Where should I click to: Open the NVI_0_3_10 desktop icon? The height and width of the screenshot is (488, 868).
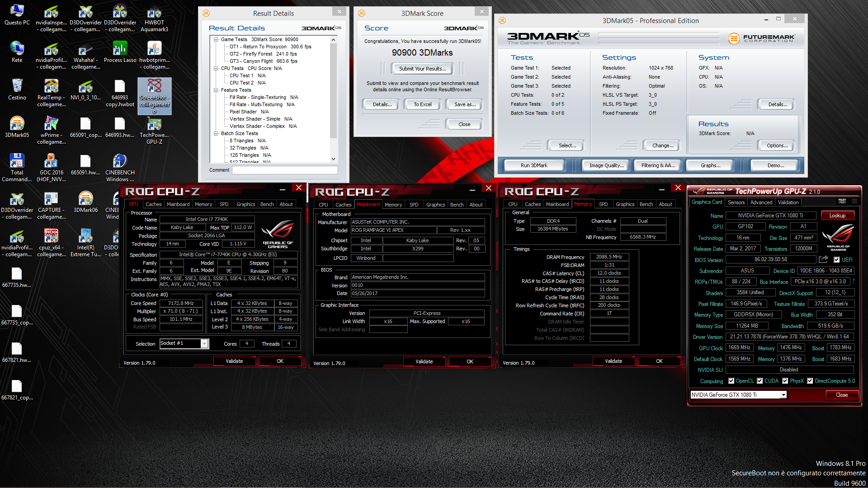(85, 89)
